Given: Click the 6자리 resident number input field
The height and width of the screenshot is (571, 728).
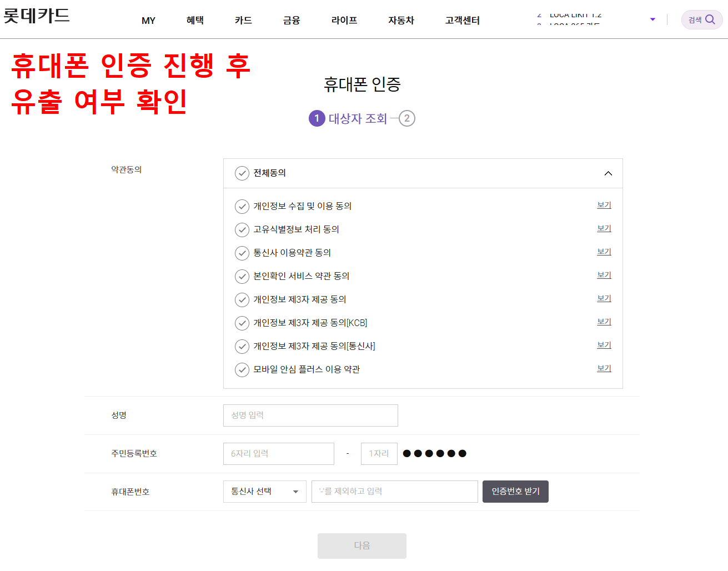Looking at the screenshot, I should pos(278,453).
